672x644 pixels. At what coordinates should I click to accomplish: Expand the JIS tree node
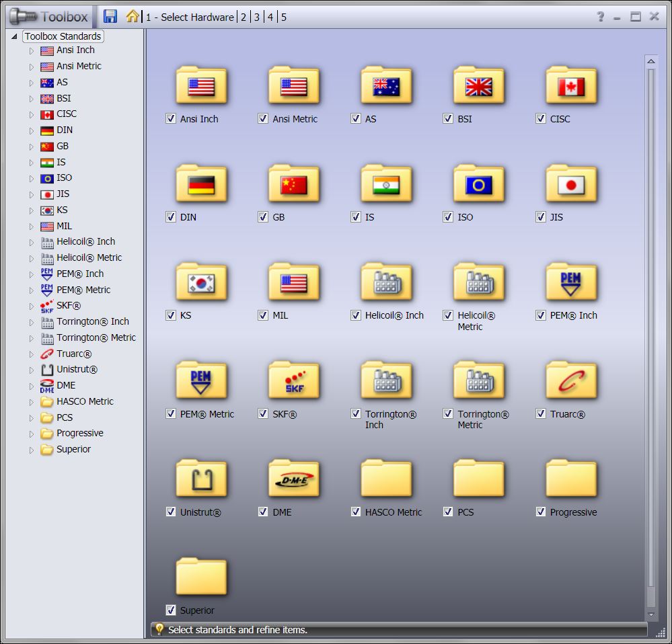[32, 194]
